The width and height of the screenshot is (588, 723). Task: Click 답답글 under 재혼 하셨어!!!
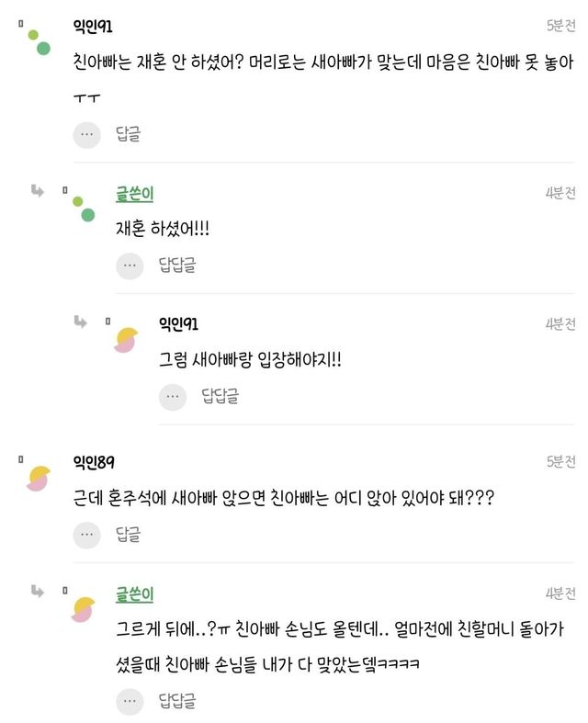tap(177, 265)
